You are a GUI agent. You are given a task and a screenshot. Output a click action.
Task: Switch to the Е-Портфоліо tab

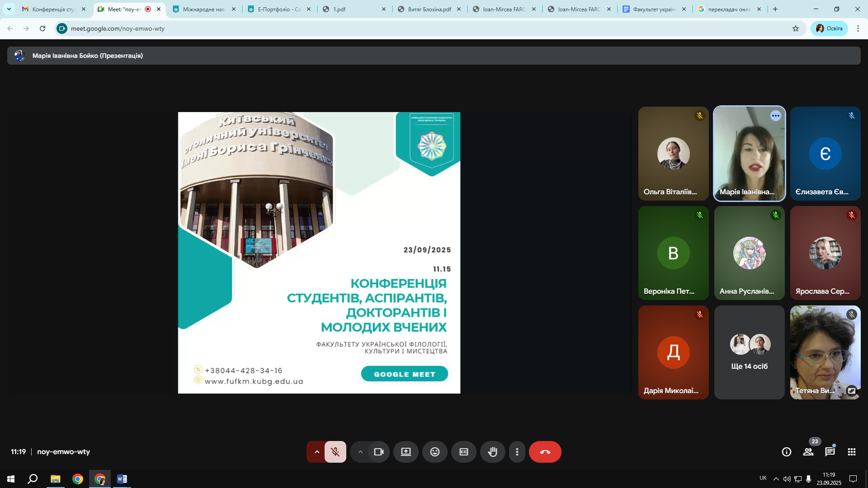click(278, 9)
